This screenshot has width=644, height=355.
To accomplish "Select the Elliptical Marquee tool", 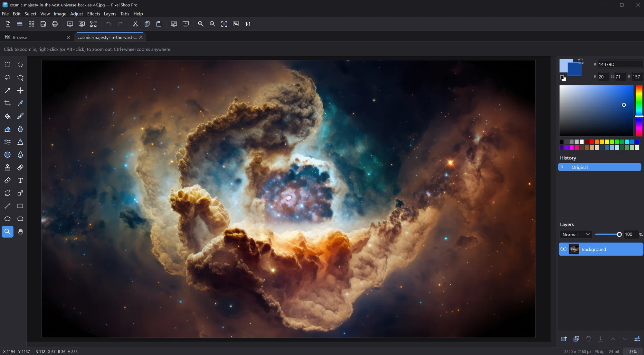I will point(20,65).
